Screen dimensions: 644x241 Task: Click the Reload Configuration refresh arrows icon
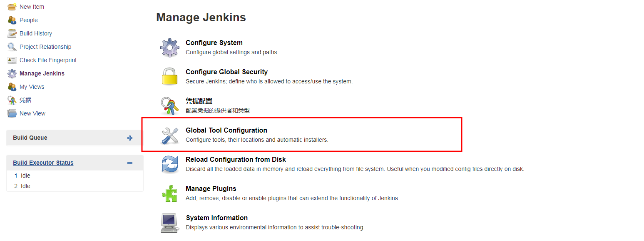170,164
